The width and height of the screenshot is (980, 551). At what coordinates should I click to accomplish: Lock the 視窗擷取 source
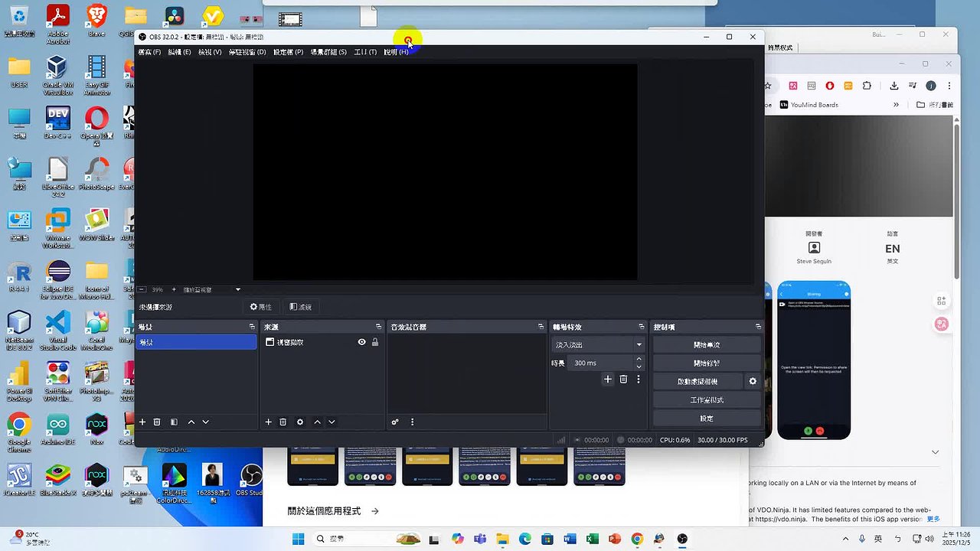[374, 342]
